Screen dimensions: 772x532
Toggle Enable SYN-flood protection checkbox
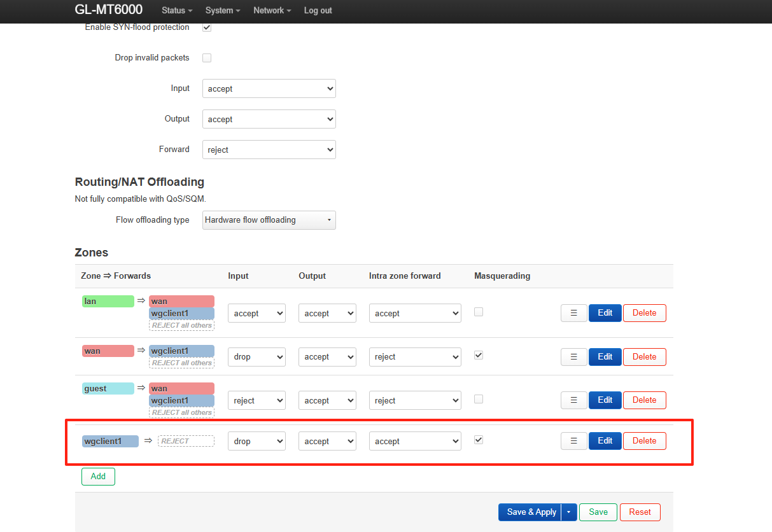pos(207,27)
